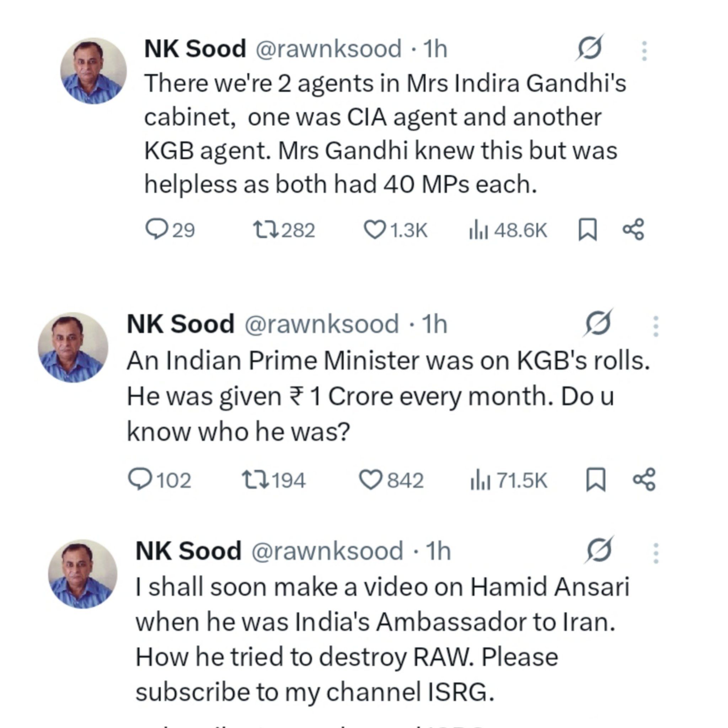Open more options on KGB's rolls tweet

point(655,326)
